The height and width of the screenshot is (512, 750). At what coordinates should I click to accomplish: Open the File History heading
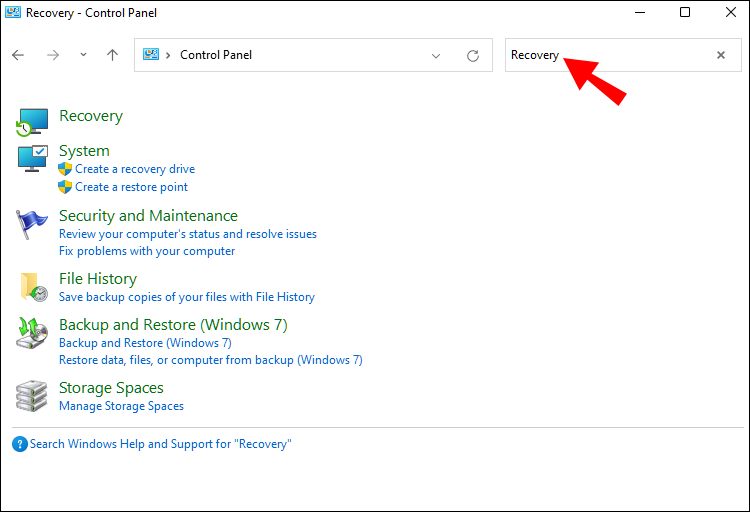tap(98, 279)
